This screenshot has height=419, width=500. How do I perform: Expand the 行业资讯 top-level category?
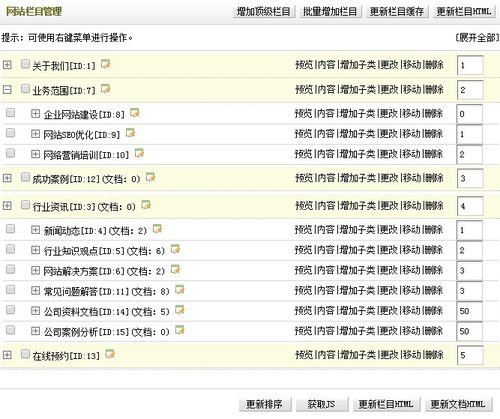tap(7, 206)
